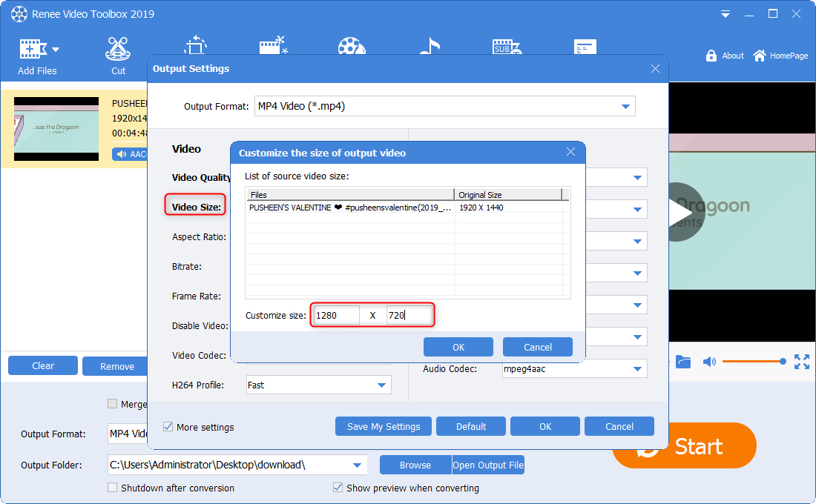Uncheck the More settings checkbox
This screenshot has height=504, width=816.
[x=168, y=427]
